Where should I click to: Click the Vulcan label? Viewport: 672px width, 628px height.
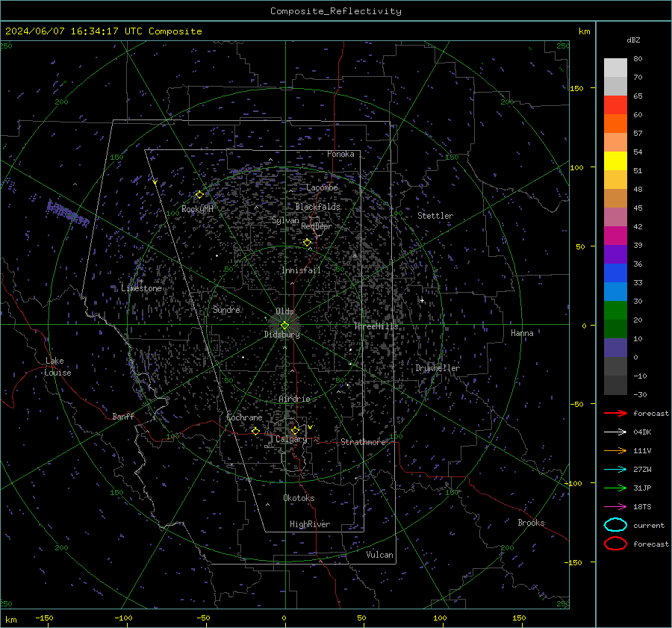380,555
